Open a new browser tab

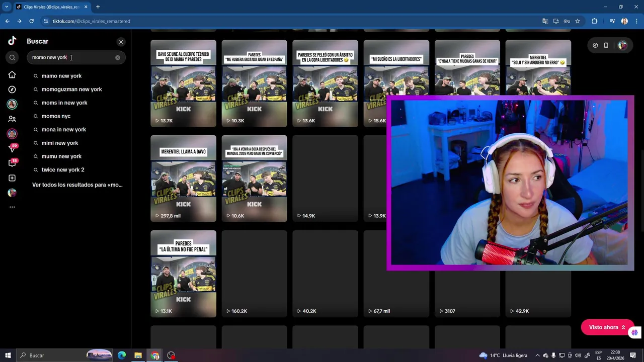coord(98,7)
